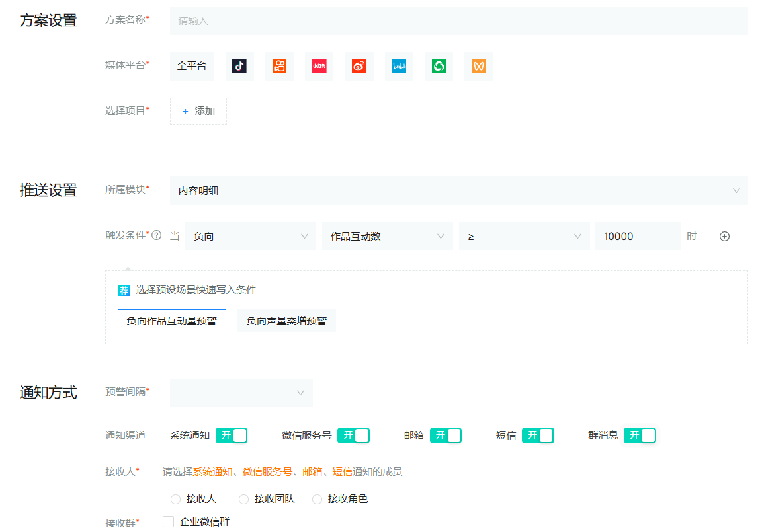Viewport: 760px width, 532px height.
Task: Apply the 负向声量突增预警 preset
Action: click(x=286, y=321)
